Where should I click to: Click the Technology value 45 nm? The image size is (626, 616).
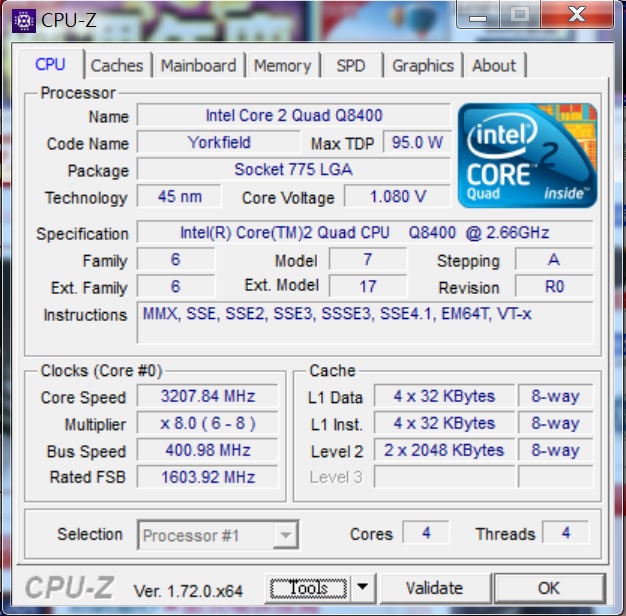(179, 196)
